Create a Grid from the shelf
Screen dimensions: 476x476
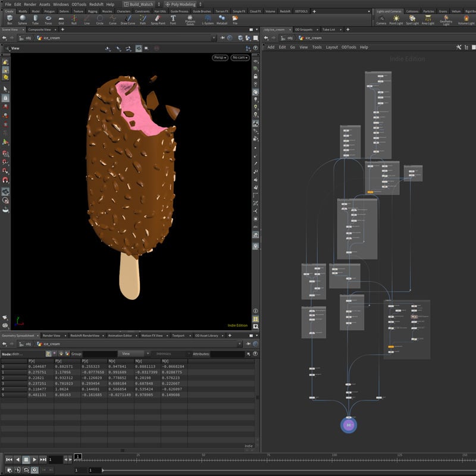pyautogui.click(x=61, y=20)
